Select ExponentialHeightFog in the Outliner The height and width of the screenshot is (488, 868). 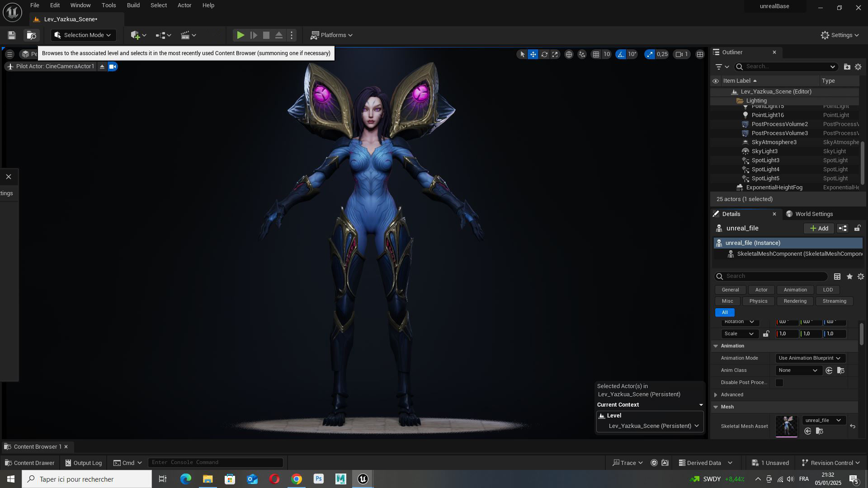[x=774, y=188]
